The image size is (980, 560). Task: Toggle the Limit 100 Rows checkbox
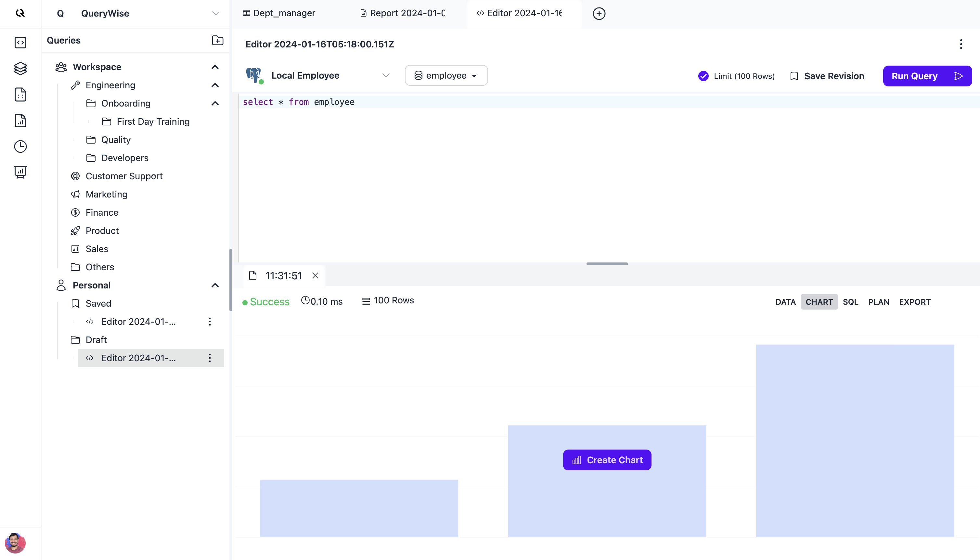click(x=703, y=76)
